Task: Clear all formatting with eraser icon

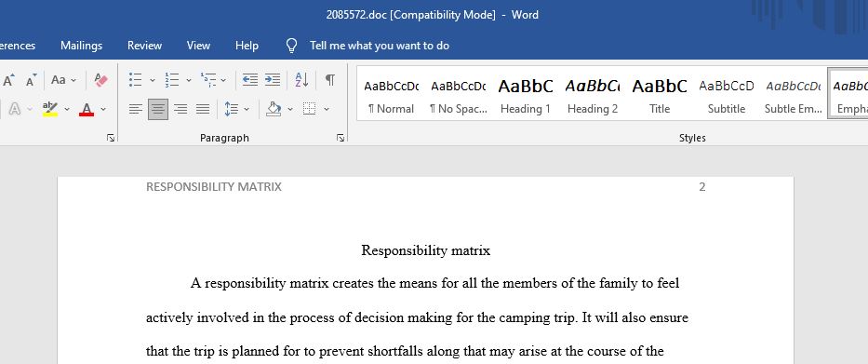Action: click(100, 80)
